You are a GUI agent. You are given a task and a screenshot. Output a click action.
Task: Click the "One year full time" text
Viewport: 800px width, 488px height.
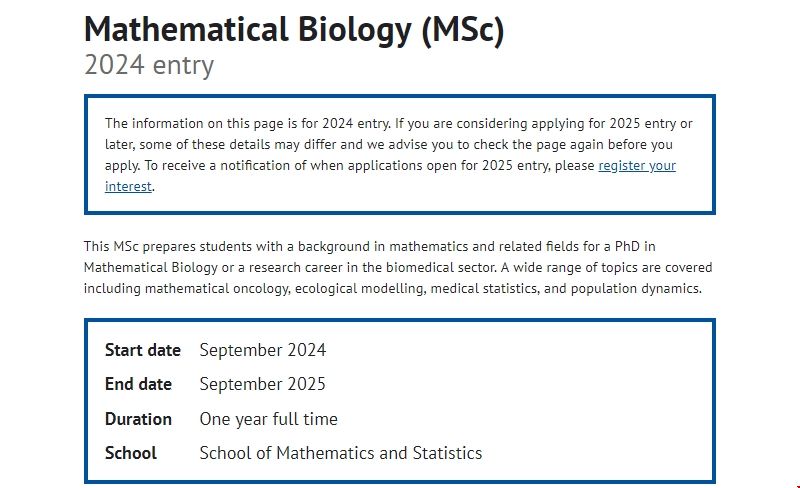[x=268, y=419]
